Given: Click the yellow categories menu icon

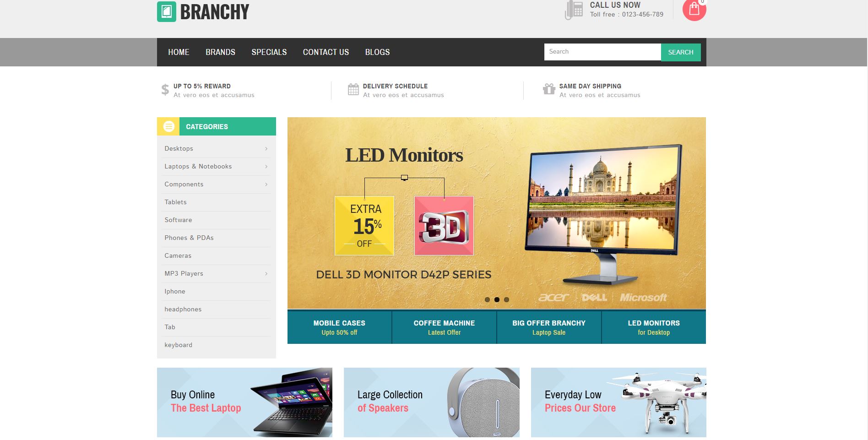Looking at the screenshot, I should pyautogui.click(x=168, y=126).
